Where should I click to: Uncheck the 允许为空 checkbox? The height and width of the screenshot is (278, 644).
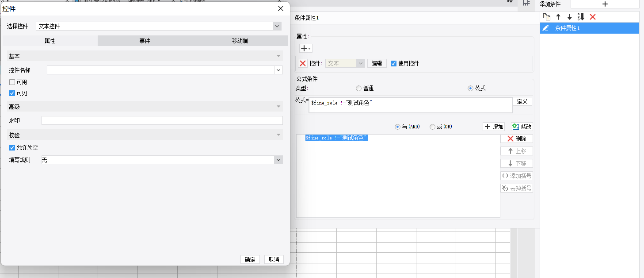12,147
